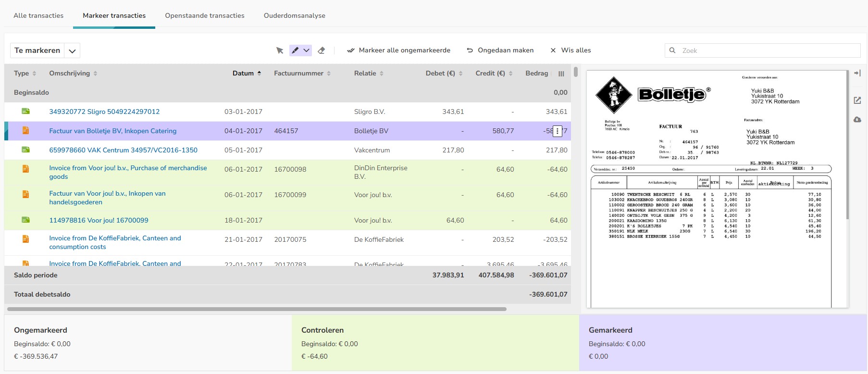Select the eraser tool
This screenshot has width=868, height=374.
pyautogui.click(x=322, y=50)
